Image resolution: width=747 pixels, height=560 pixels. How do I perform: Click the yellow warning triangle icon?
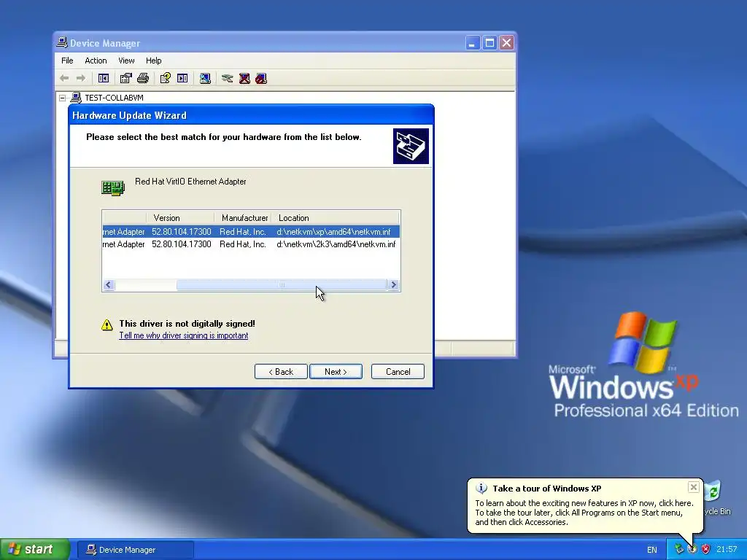pos(107,324)
